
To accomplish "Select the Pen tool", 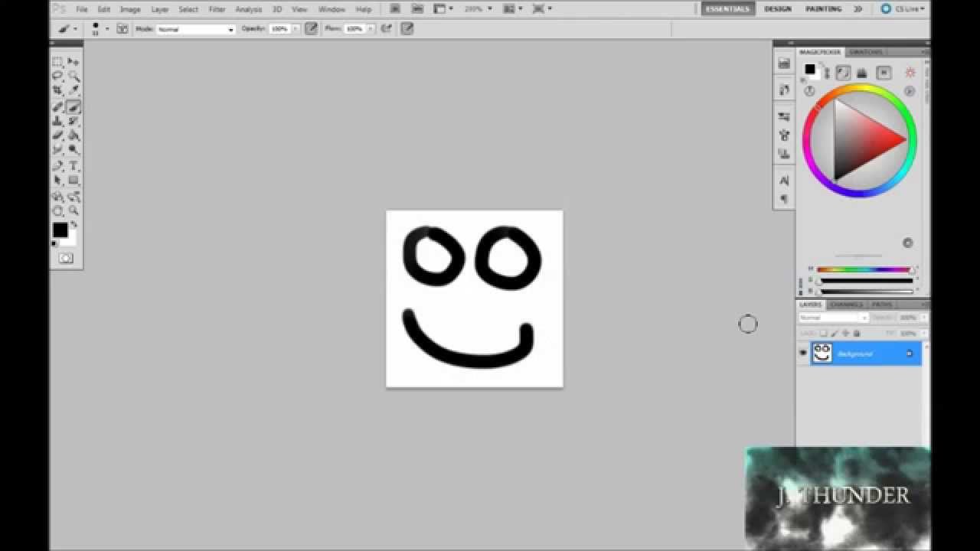I will coord(57,166).
